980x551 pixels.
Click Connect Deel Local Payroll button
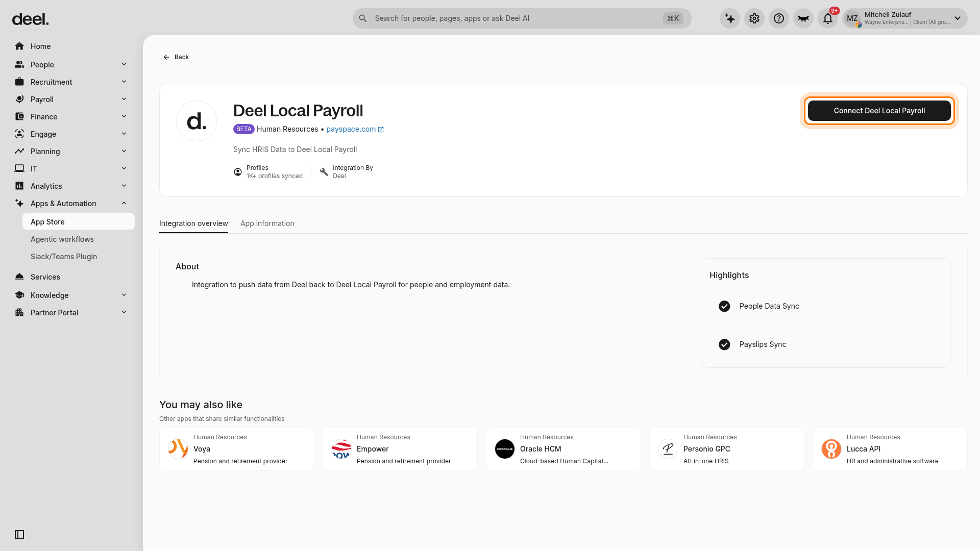(879, 111)
